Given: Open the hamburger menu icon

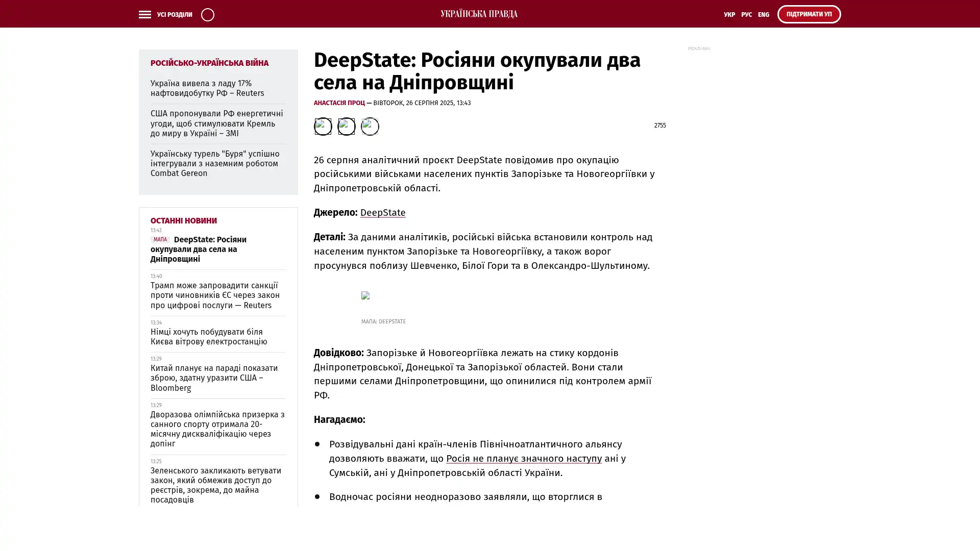Looking at the screenshot, I should pos(144,14).
